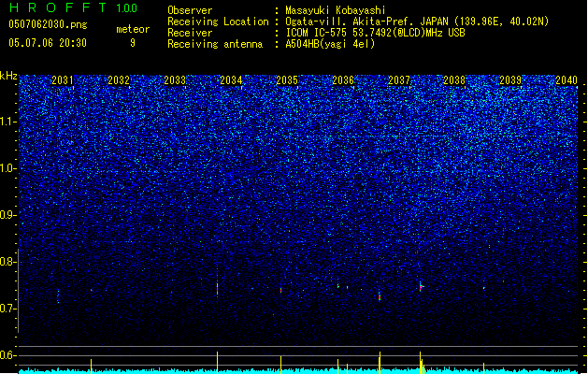Click the 2031 time axis label
588x374 pixels.
tap(63, 79)
